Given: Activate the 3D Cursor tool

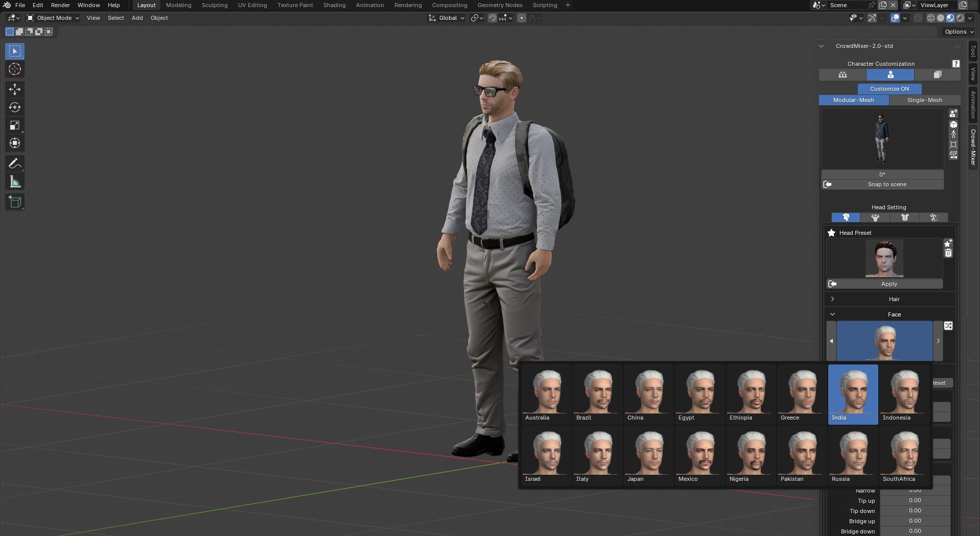Looking at the screenshot, I should [15, 69].
